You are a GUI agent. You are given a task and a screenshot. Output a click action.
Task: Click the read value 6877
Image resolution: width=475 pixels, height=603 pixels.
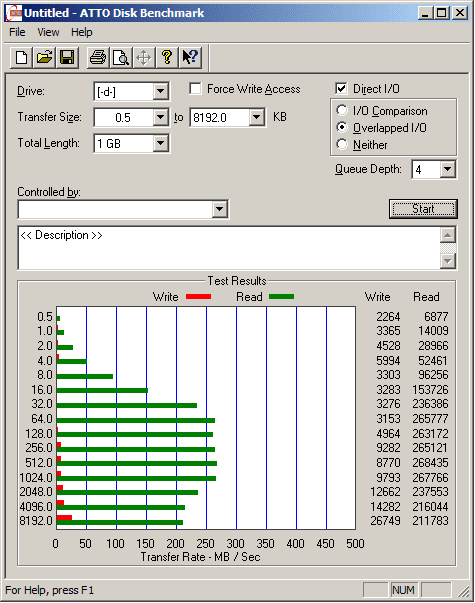tap(436, 317)
